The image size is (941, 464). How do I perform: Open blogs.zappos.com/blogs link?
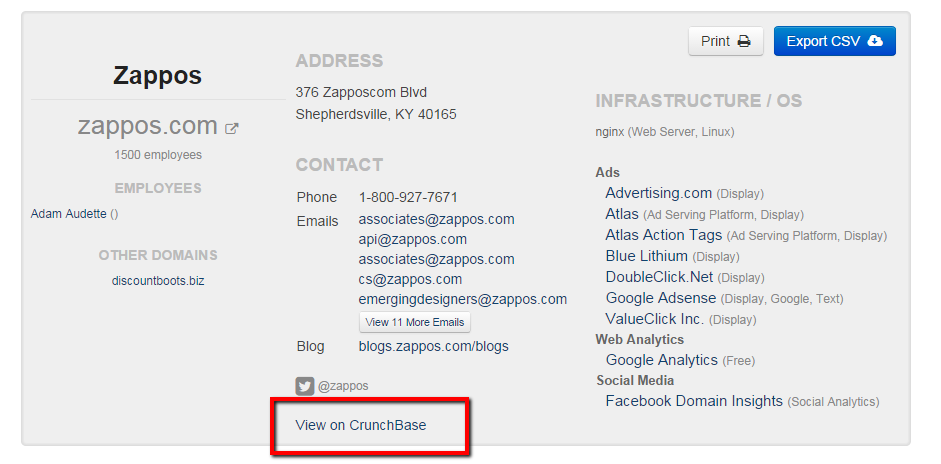pyautogui.click(x=433, y=346)
